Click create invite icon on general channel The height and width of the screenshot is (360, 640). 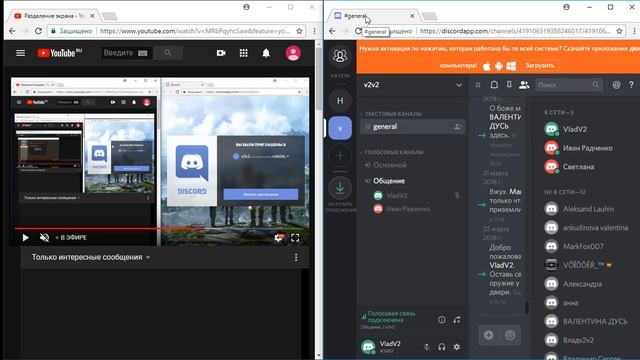[x=458, y=127]
